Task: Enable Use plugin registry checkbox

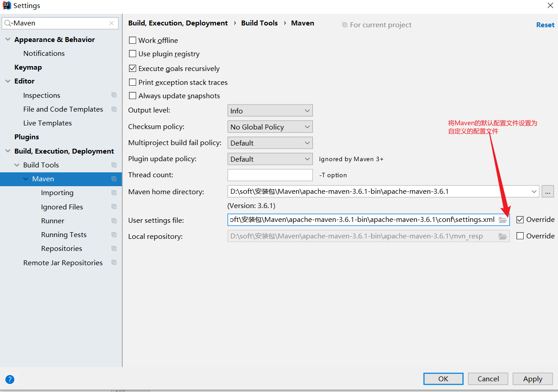Action: pos(133,54)
